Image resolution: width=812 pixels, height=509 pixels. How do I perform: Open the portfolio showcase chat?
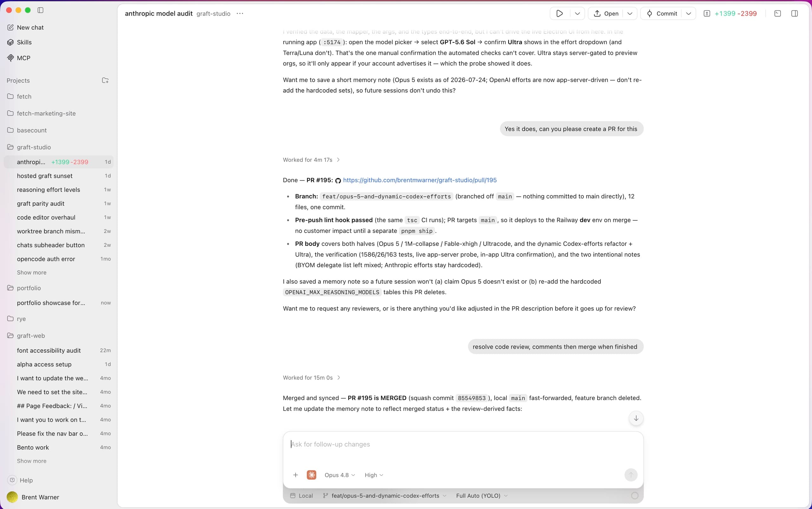pyautogui.click(x=59, y=303)
